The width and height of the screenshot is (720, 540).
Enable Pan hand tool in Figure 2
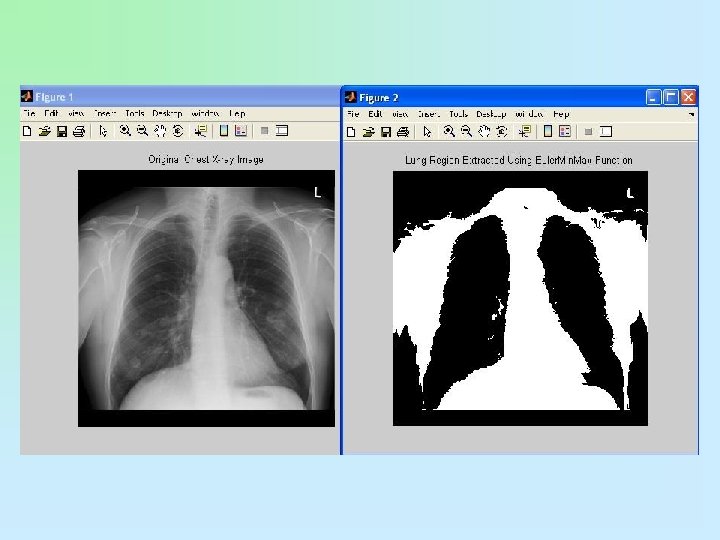coord(484,132)
